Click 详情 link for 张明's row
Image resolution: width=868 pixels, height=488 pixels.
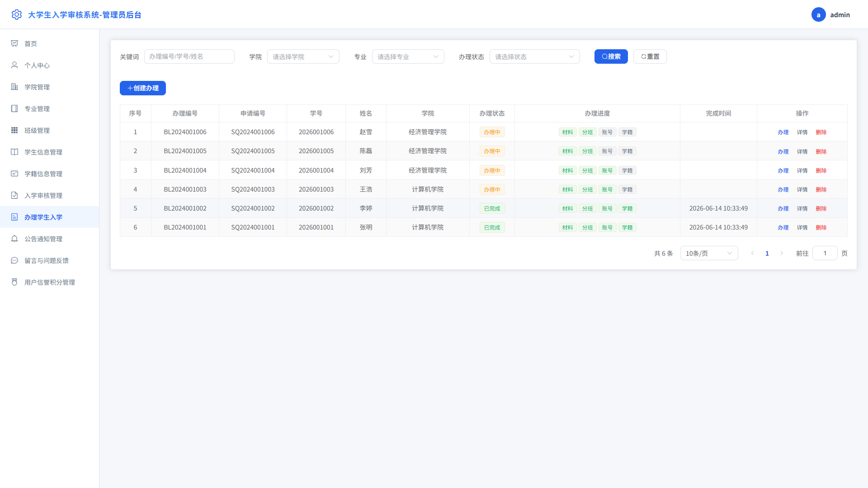click(x=802, y=227)
